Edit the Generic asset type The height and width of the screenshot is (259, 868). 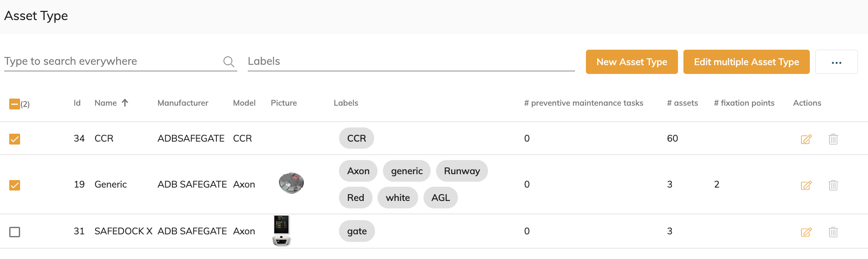[x=806, y=185]
